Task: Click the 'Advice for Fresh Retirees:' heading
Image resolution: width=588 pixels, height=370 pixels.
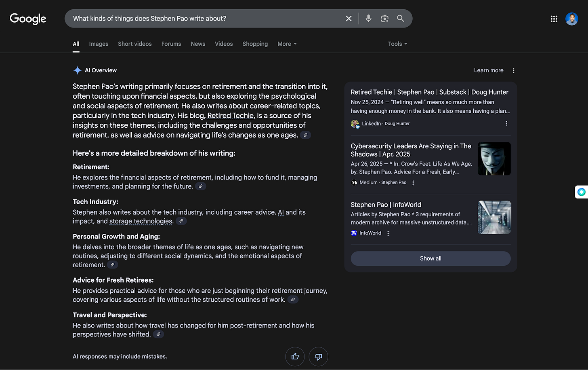Action: point(113,280)
